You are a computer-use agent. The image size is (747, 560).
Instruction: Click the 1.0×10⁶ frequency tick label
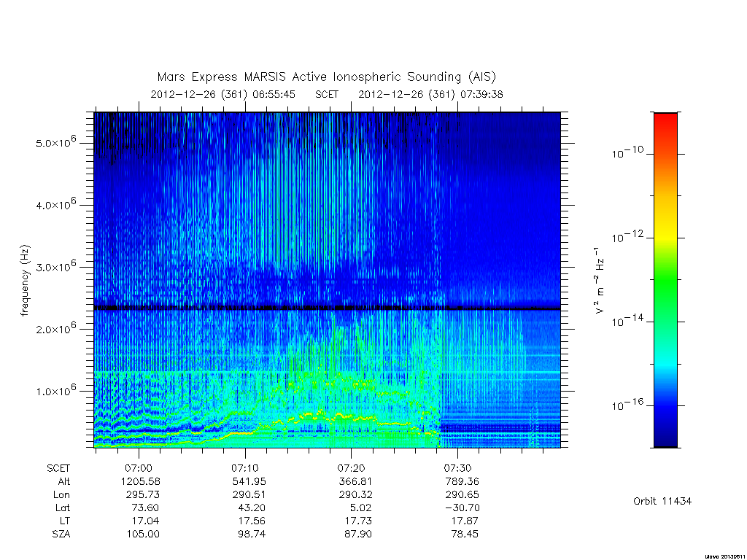55,389
